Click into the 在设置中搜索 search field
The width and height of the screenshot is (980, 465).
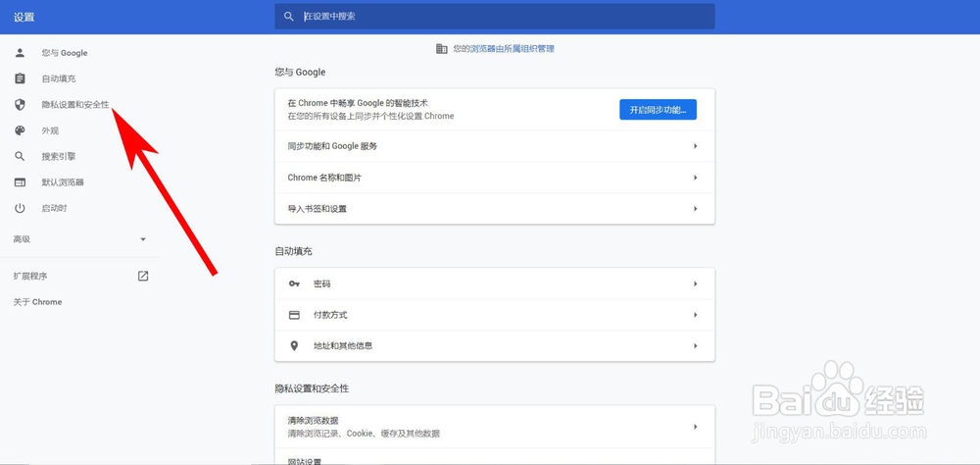[495, 17]
